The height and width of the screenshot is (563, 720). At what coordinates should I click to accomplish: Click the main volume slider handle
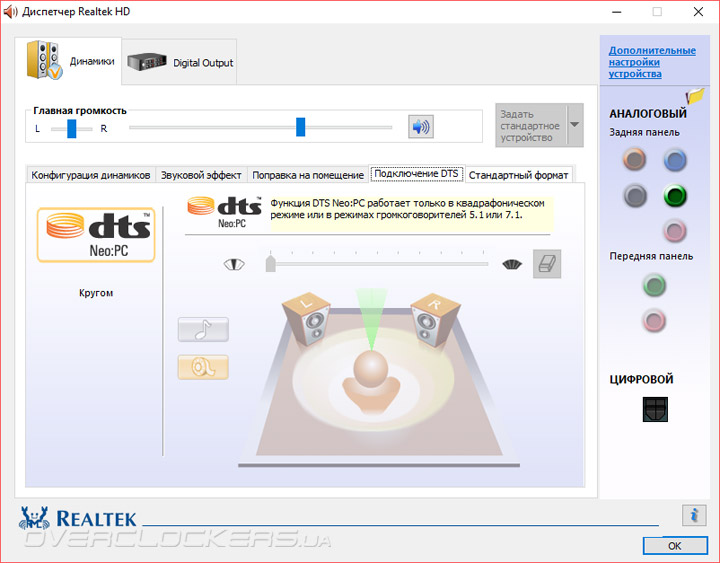coord(300,127)
